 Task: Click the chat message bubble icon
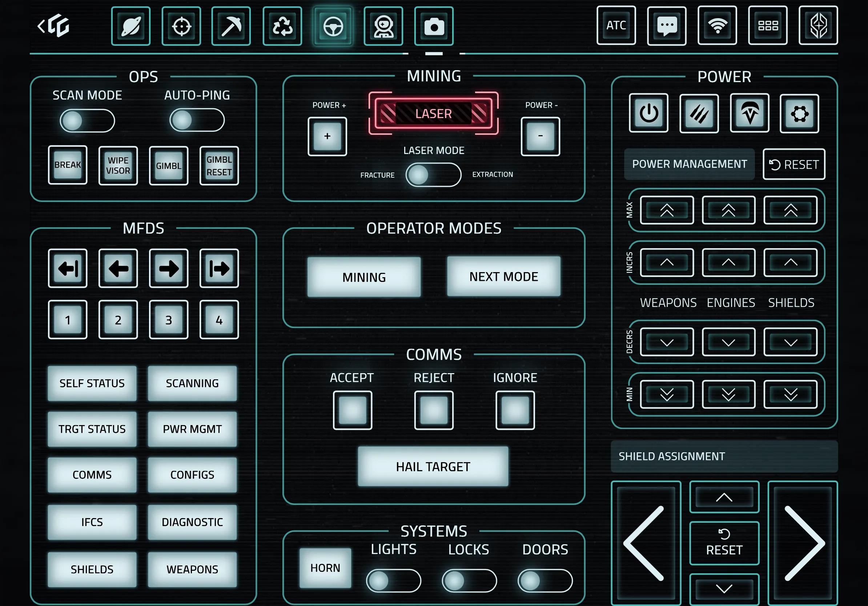(667, 26)
